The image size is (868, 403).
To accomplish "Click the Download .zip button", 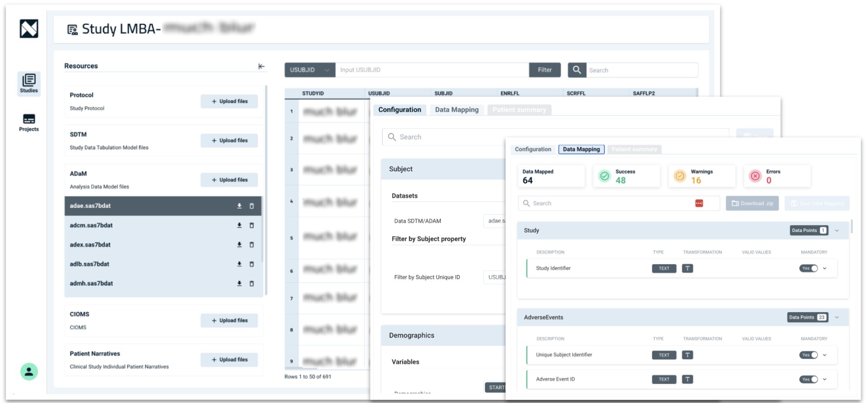I will [753, 204].
